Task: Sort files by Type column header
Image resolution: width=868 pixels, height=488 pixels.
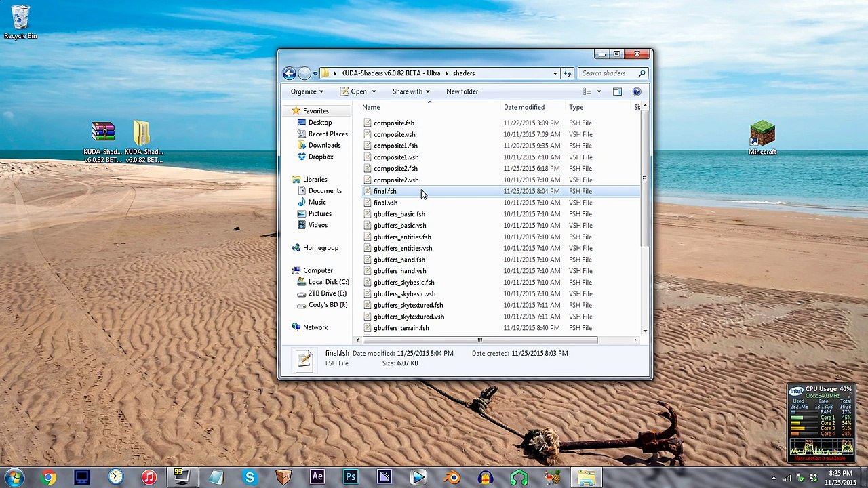Action: point(576,107)
